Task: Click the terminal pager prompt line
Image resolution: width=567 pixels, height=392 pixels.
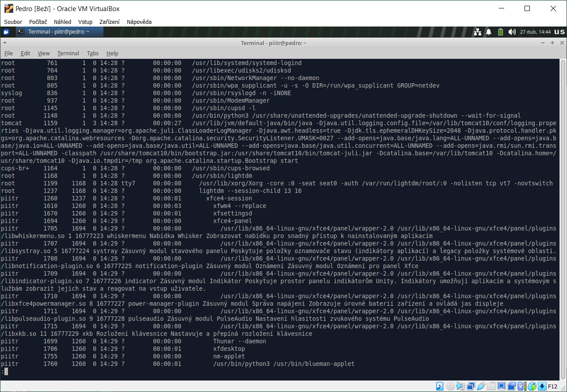Action: pyautogui.click(x=4, y=372)
